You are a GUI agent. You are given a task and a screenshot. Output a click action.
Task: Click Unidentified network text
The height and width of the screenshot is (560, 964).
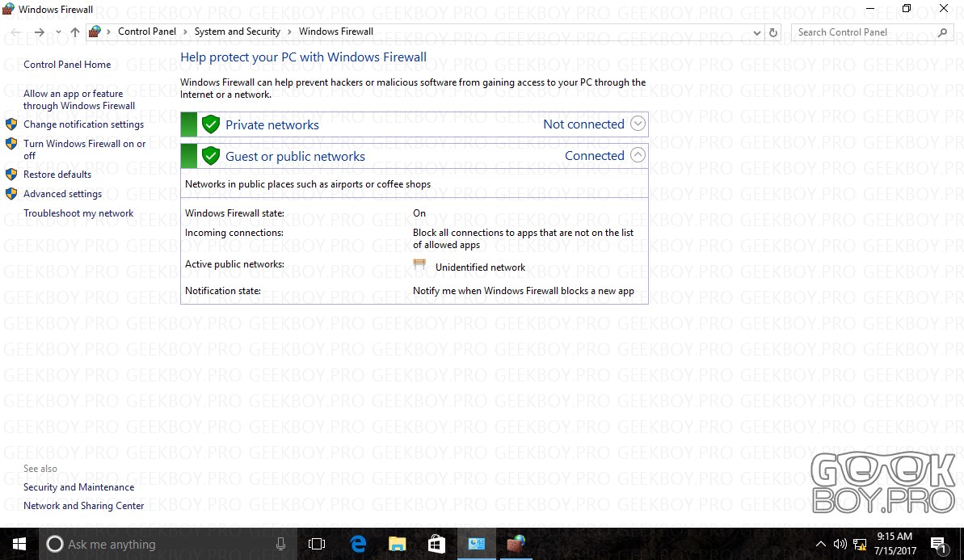click(480, 267)
